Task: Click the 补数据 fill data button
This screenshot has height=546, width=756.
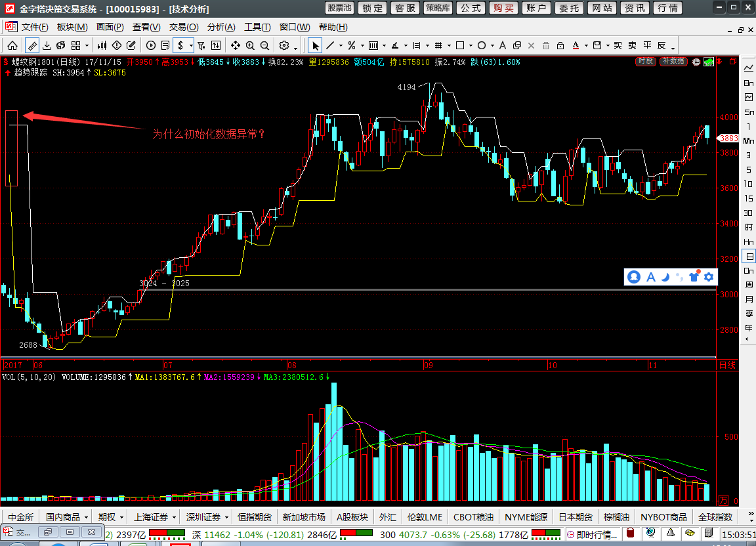Action: pos(673,61)
